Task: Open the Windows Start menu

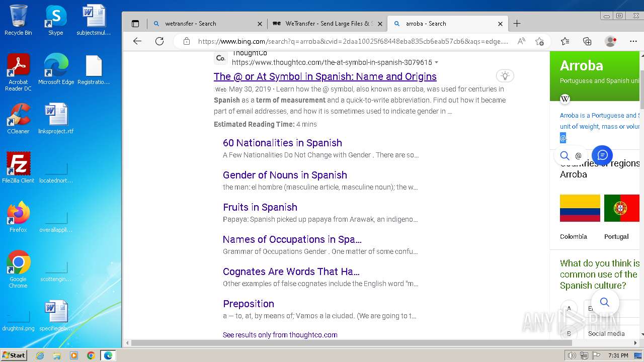Action: click(x=14, y=355)
